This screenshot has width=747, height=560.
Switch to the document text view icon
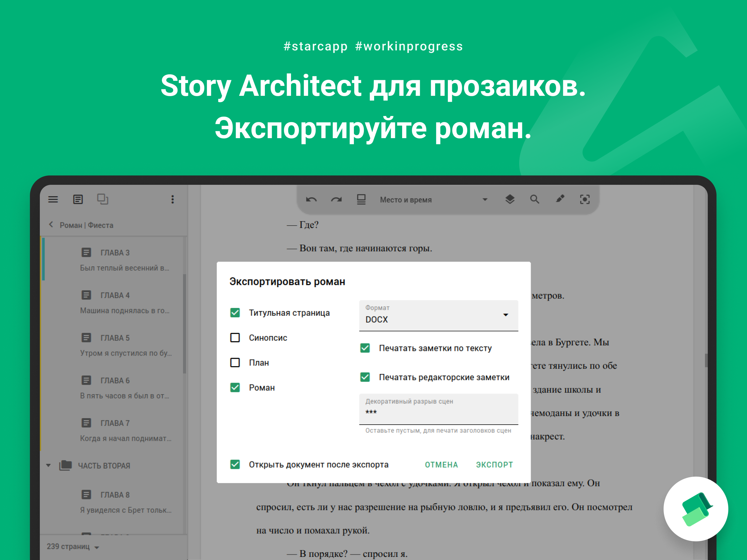78,199
